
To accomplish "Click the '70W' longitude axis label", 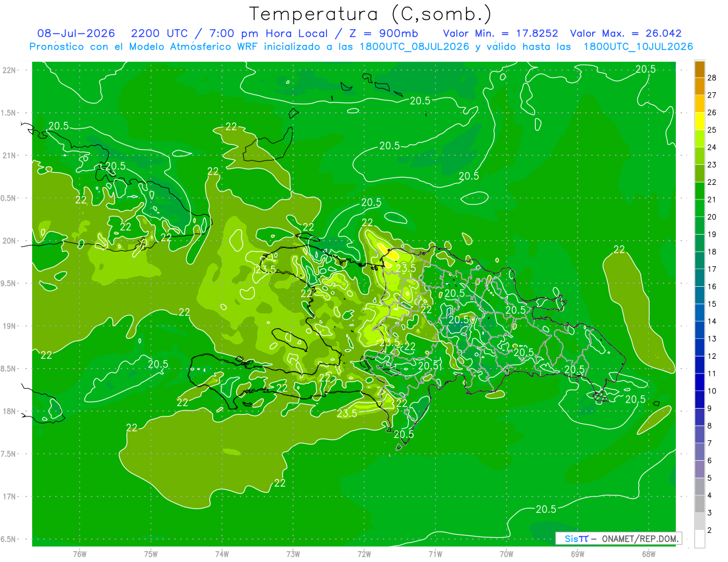I will pos(506,555).
